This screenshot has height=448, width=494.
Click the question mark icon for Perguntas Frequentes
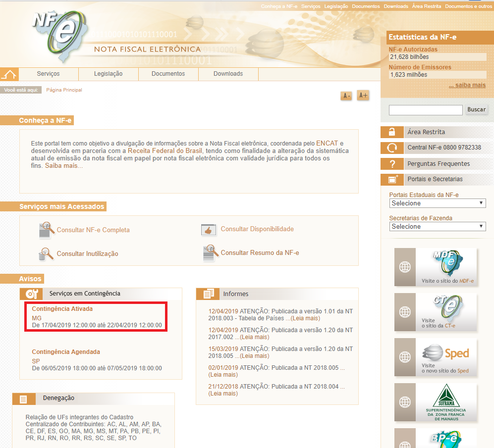392,164
